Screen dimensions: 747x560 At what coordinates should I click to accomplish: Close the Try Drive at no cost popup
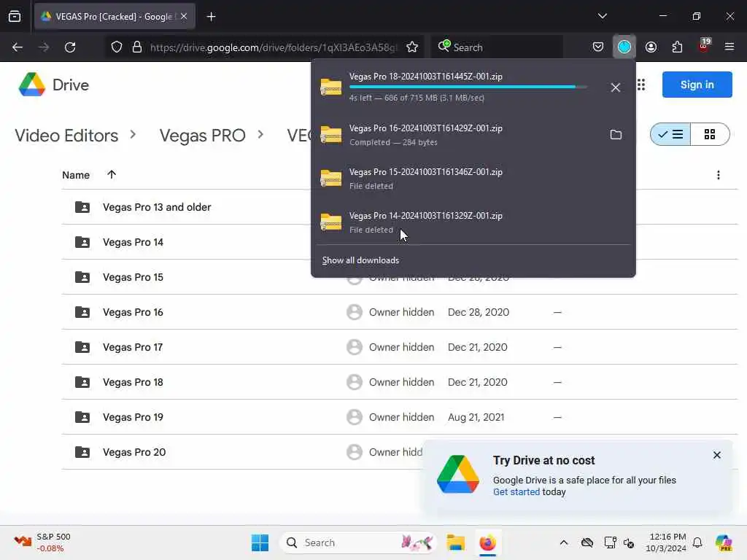(717, 455)
